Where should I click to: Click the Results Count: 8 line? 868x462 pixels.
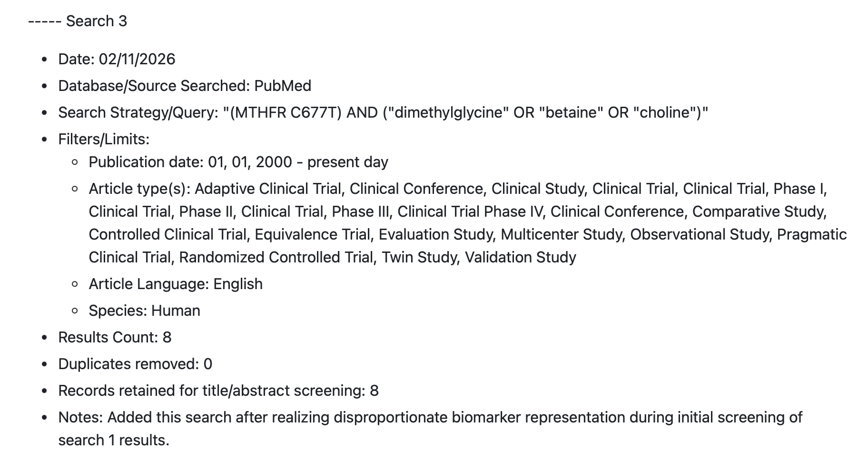(x=115, y=337)
